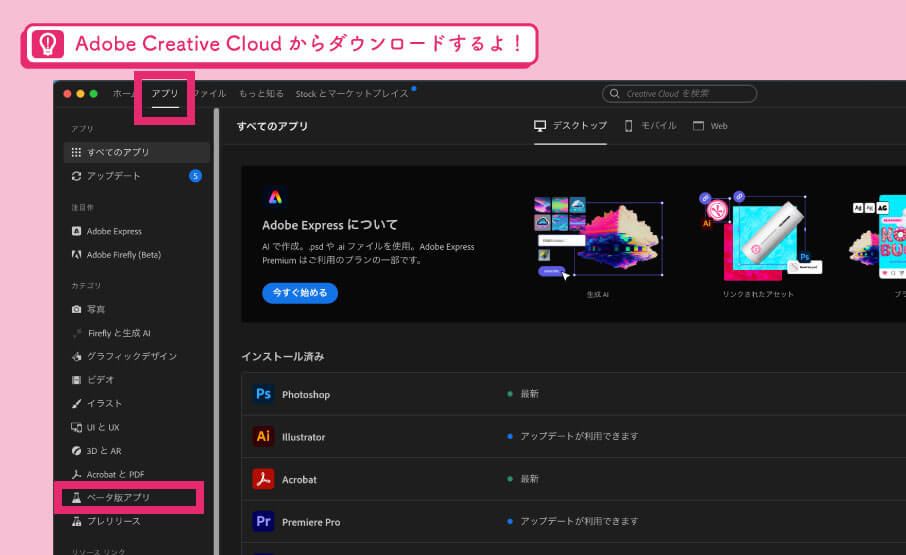Viewport: 906px width, 555px height.
Task: Click the グラフィックデザイン category icon
Action: 76,356
